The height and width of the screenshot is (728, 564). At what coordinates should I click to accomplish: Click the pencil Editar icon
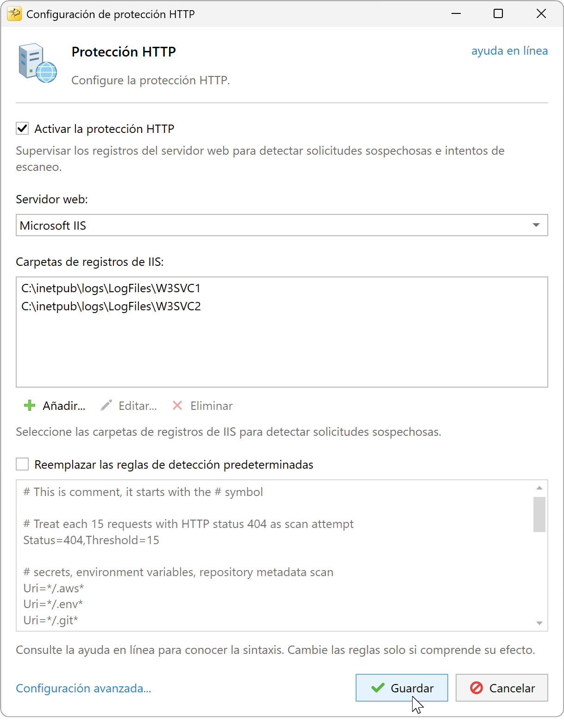tap(106, 406)
